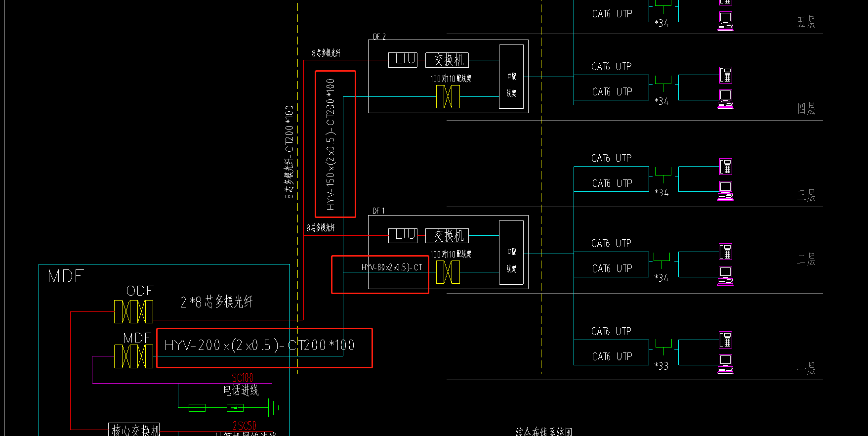Select the 交换机 box in DF 1

pos(447,236)
